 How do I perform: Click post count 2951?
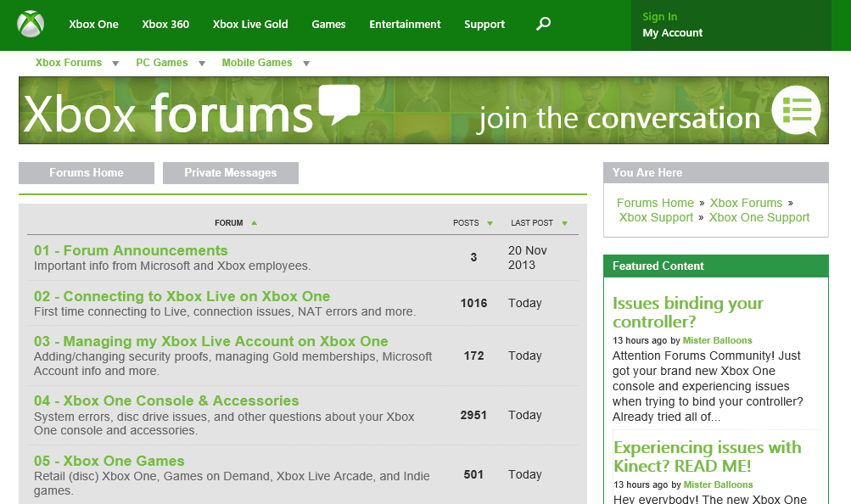click(473, 415)
